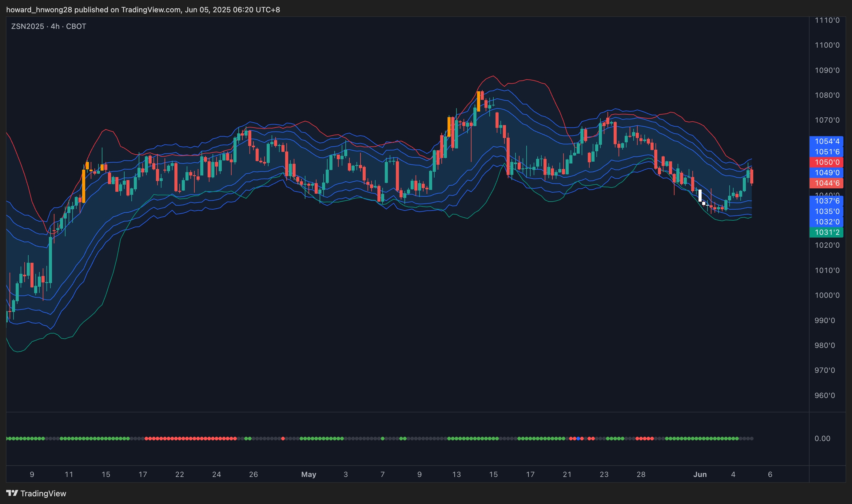Click the 960'0 price axis tick

(825, 395)
